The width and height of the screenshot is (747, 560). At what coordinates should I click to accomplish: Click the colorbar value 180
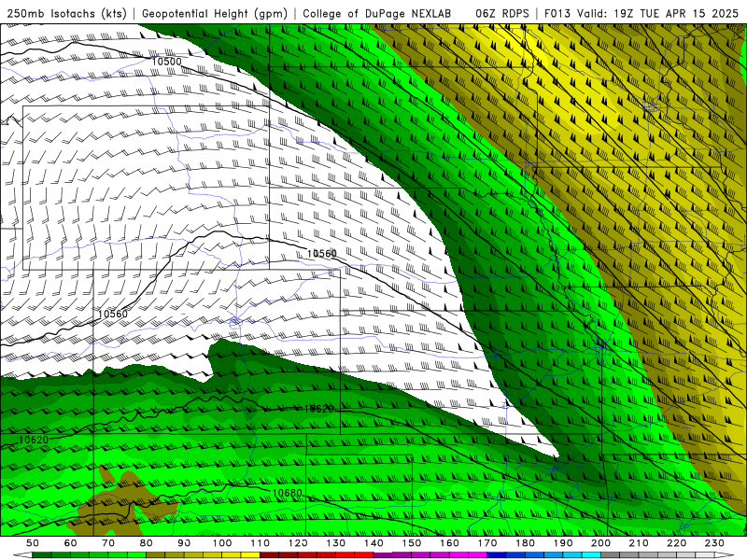click(525, 543)
